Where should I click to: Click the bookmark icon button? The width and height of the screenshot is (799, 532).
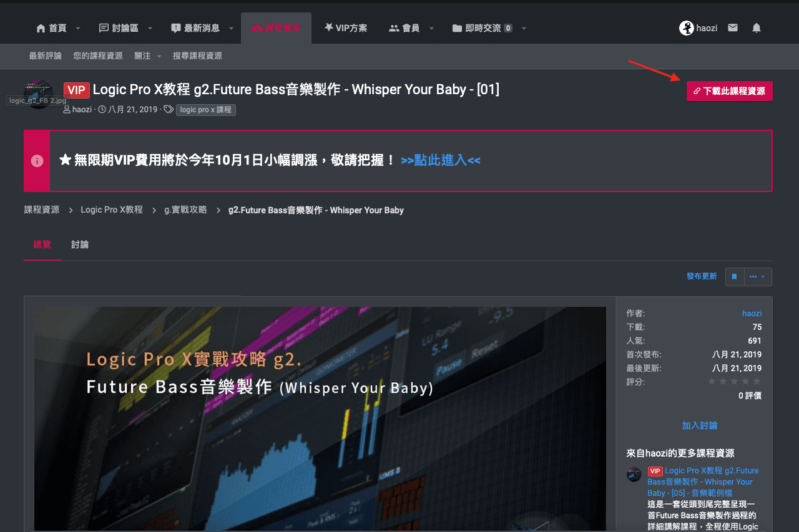pos(735,277)
